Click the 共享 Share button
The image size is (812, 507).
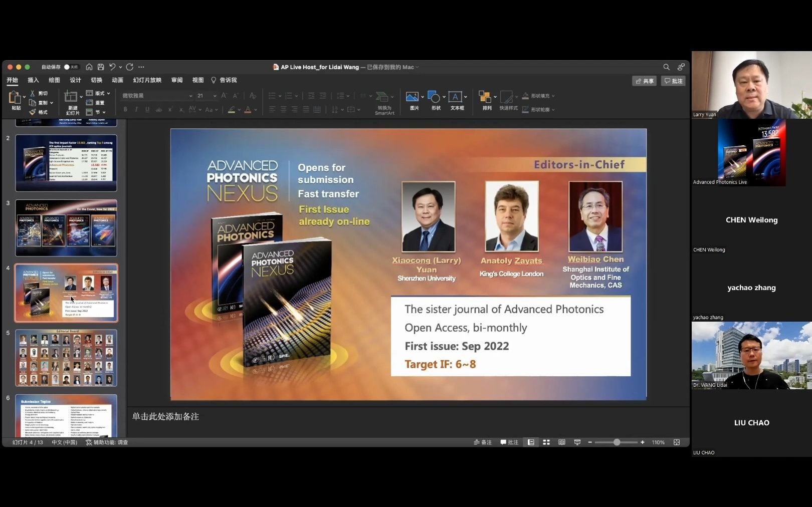click(x=645, y=81)
